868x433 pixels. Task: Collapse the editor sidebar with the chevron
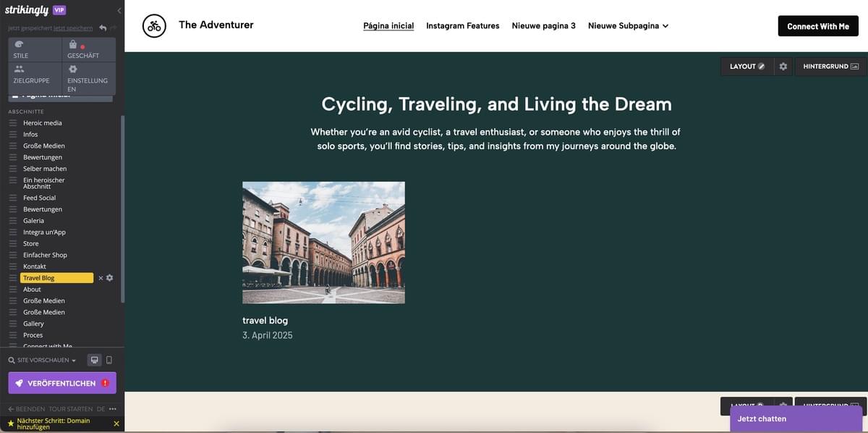point(119,10)
